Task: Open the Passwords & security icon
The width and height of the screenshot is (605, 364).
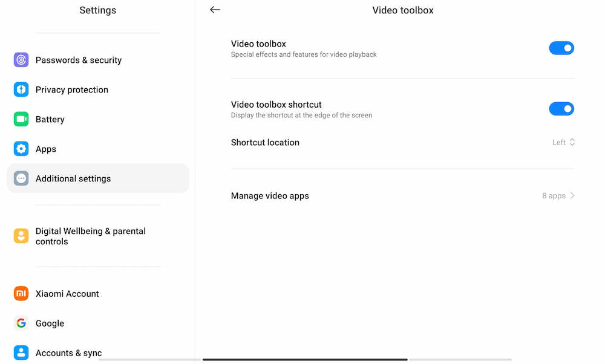Action: coord(21,60)
